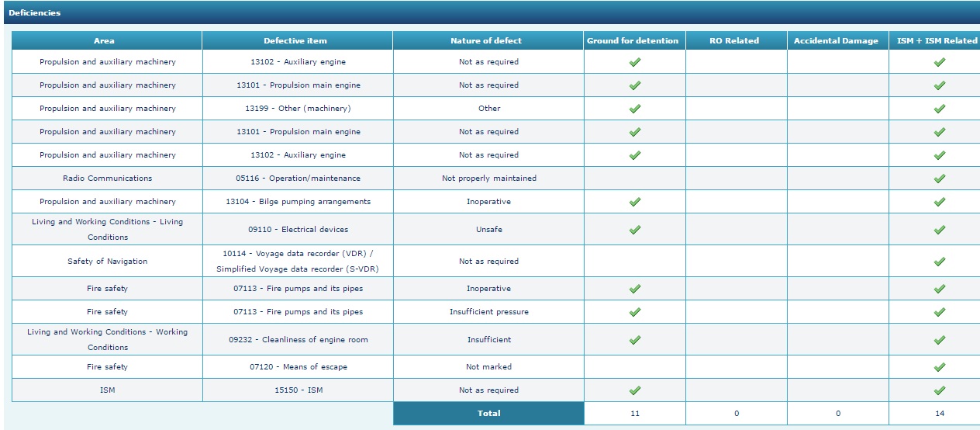
Task: Click the Total label in the footer row
Action: [x=488, y=414]
